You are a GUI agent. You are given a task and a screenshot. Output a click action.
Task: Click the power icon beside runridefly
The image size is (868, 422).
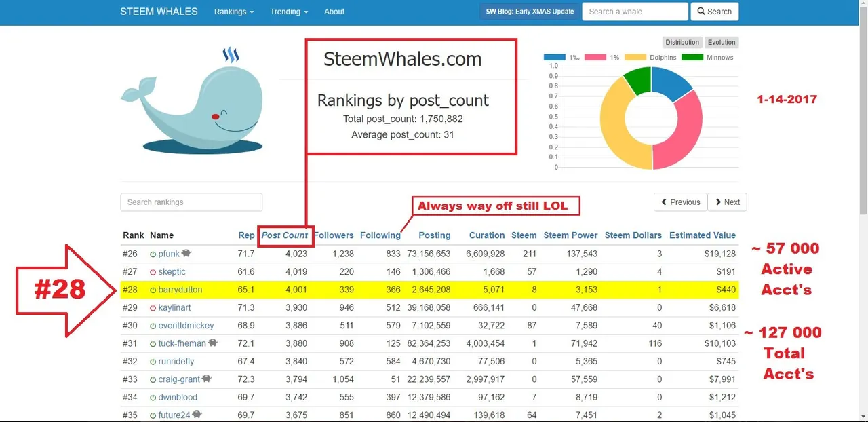click(x=153, y=362)
